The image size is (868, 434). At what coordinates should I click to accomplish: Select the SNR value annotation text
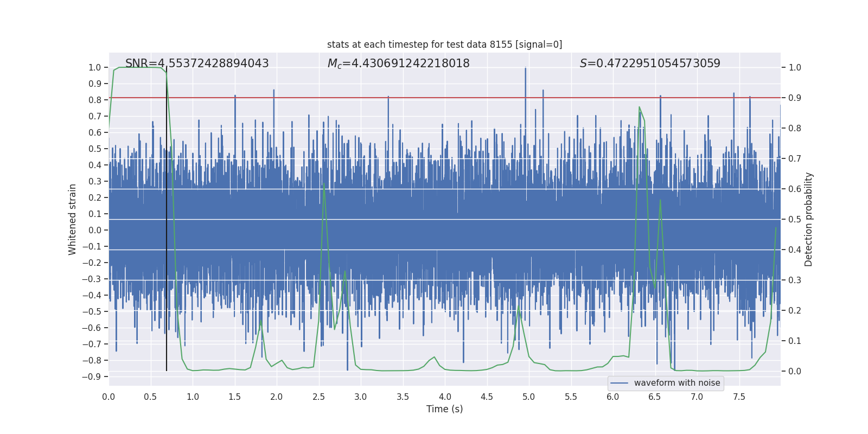(x=197, y=63)
